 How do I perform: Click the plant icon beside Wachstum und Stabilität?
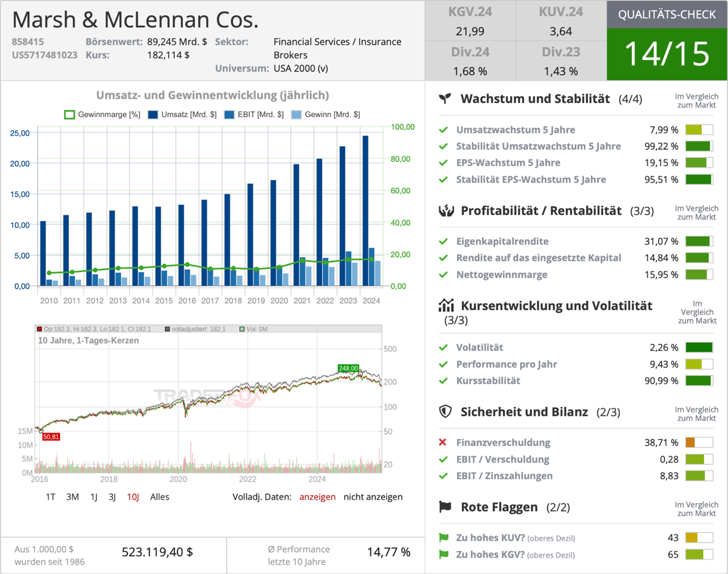coord(445,99)
